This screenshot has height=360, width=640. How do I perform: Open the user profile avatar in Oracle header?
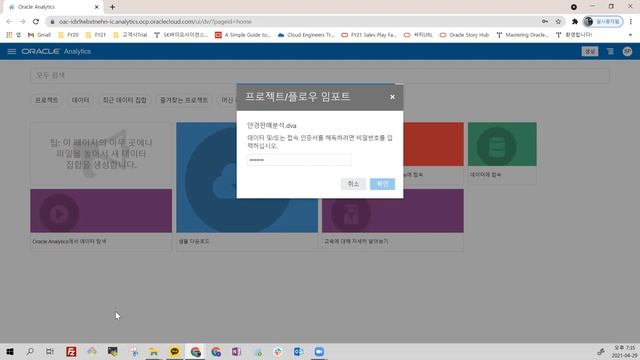click(x=627, y=51)
